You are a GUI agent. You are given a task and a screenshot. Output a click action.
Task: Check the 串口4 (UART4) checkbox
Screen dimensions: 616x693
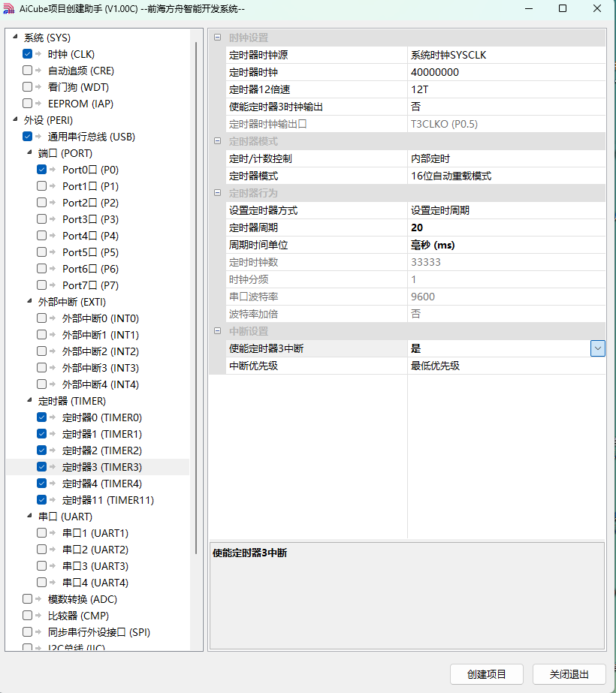tap(41, 582)
